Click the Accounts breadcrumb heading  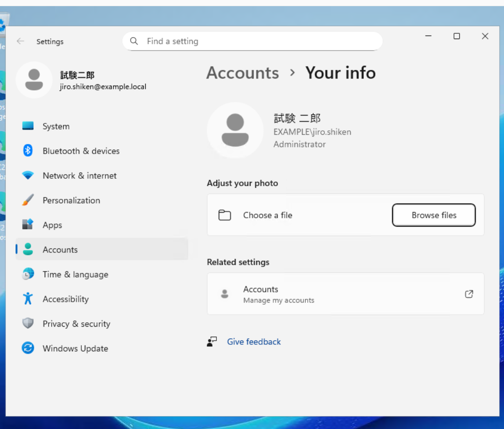pos(242,73)
